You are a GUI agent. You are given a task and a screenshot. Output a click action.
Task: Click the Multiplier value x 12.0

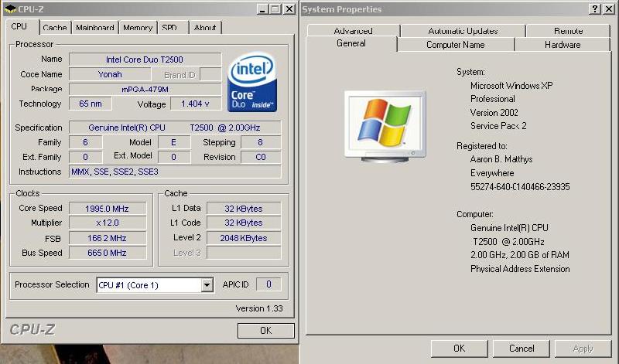coord(107,223)
